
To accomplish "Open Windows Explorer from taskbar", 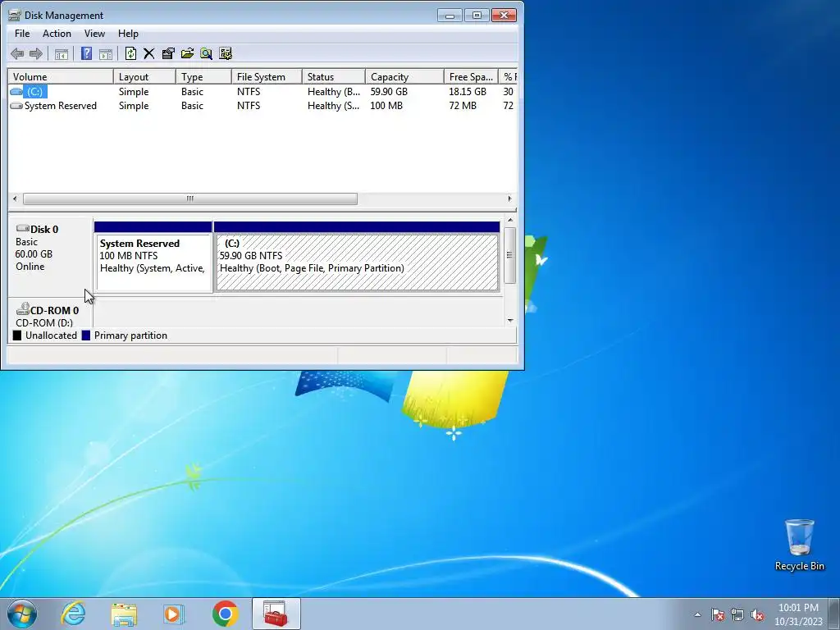I will pos(124,614).
